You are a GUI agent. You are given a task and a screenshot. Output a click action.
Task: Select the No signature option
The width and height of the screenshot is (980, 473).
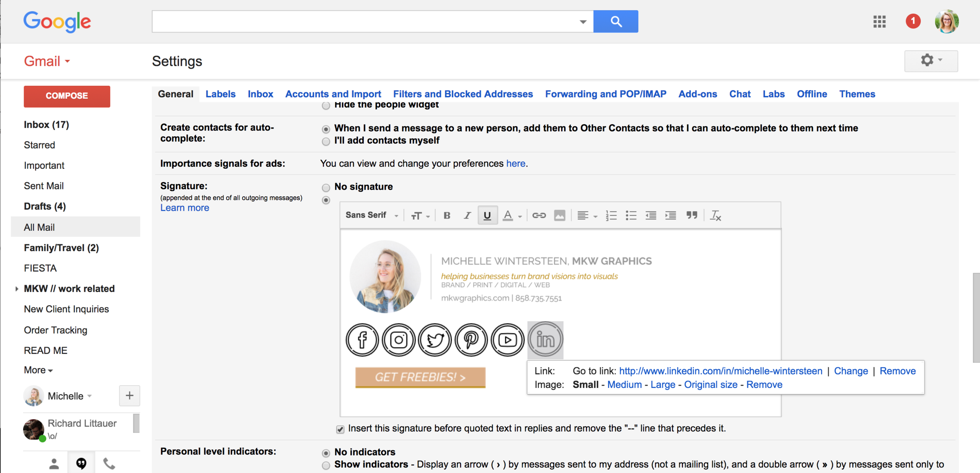pyautogui.click(x=326, y=188)
